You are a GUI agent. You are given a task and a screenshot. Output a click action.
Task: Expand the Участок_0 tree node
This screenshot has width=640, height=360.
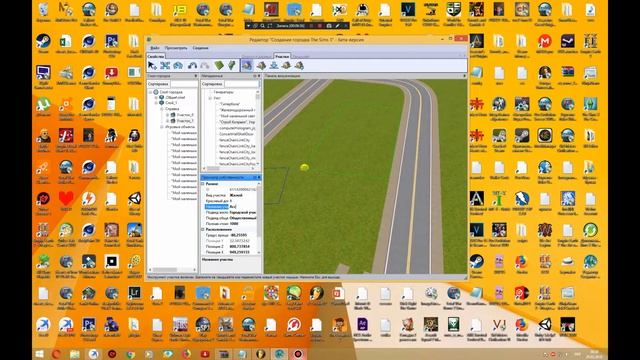tap(167, 115)
